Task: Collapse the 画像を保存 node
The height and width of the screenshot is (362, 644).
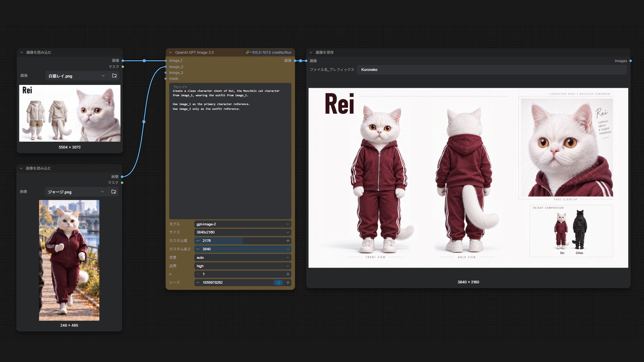Action: point(311,52)
